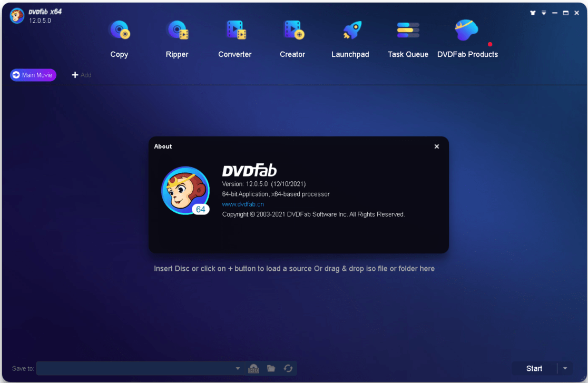Switch to the Converter module
588x383 pixels.
(x=235, y=39)
